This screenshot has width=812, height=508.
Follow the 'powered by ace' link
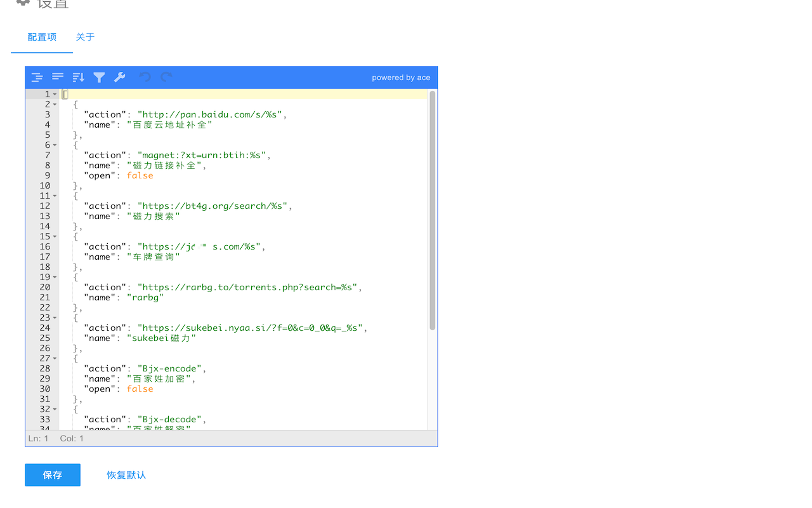coord(401,77)
